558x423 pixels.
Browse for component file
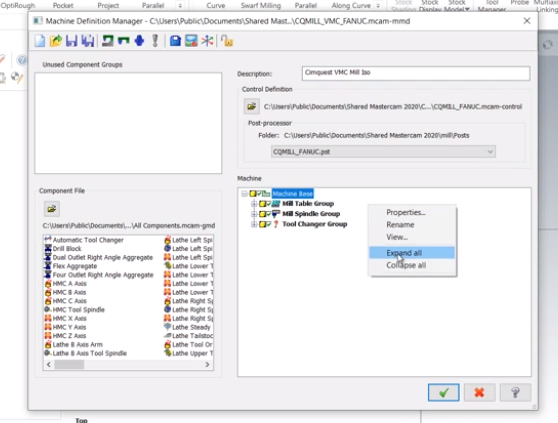(x=52, y=209)
